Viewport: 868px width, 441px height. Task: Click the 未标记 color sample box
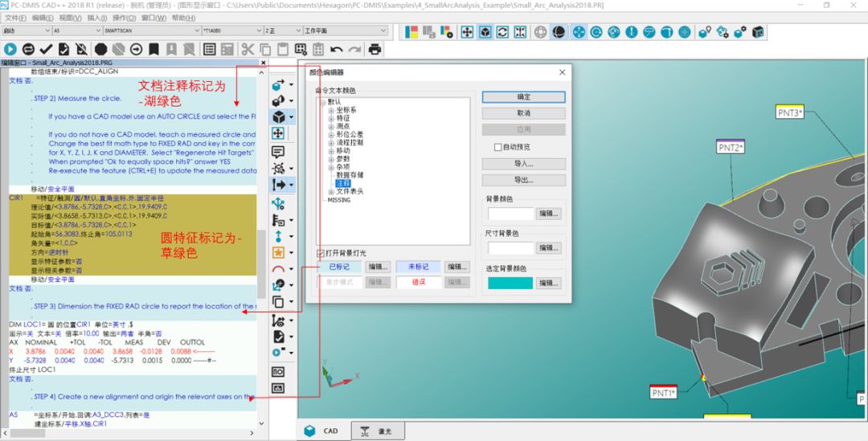coord(419,267)
